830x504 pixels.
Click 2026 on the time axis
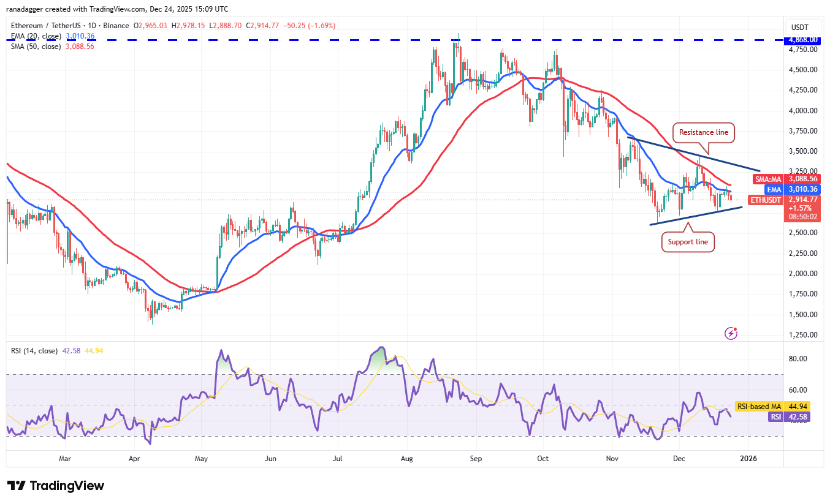pyautogui.click(x=750, y=458)
